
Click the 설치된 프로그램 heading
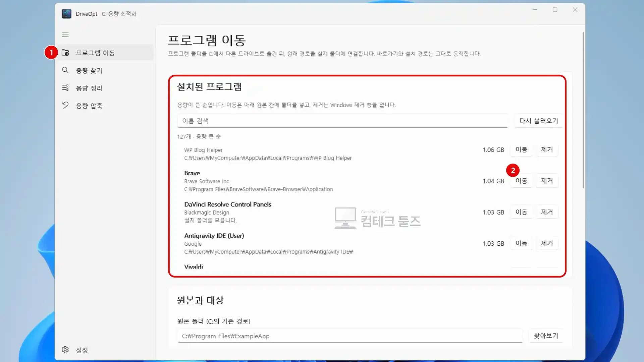[x=209, y=87]
